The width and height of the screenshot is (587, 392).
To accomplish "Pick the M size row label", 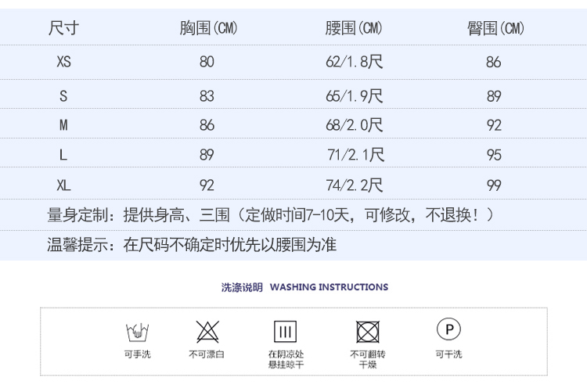I will coord(63,125).
